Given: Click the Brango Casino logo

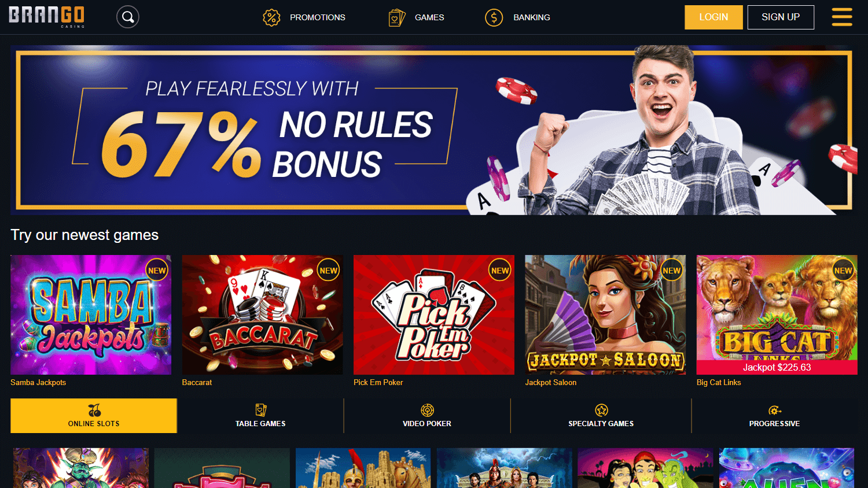Looking at the screenshot, I should tap(47, 17).
